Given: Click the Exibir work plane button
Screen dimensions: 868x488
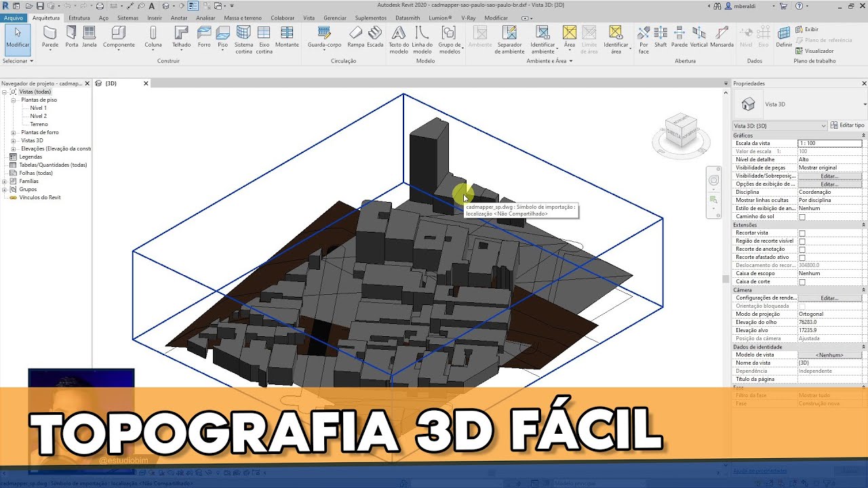Looking at the screenshot, I should pos(807,30).
